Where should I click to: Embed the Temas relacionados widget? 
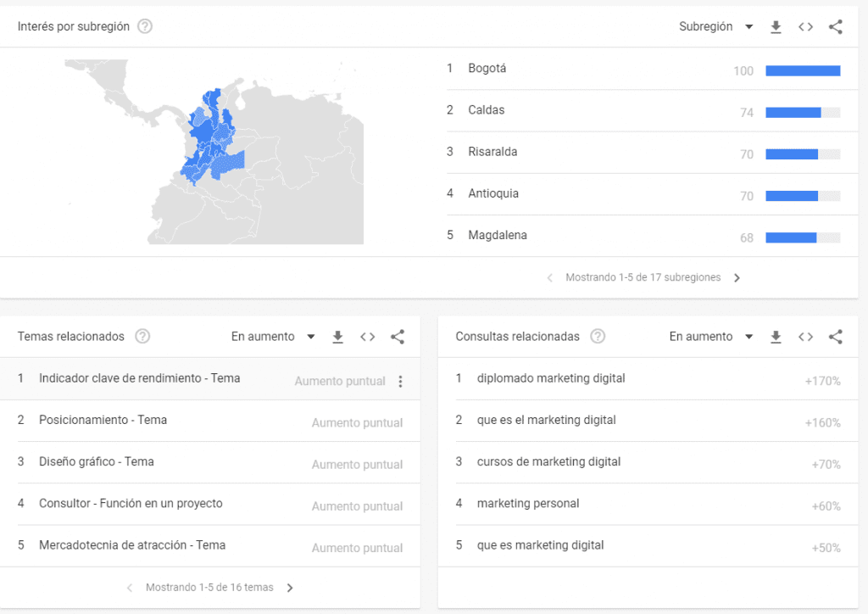pyautogui.click(x=368, y=337)
